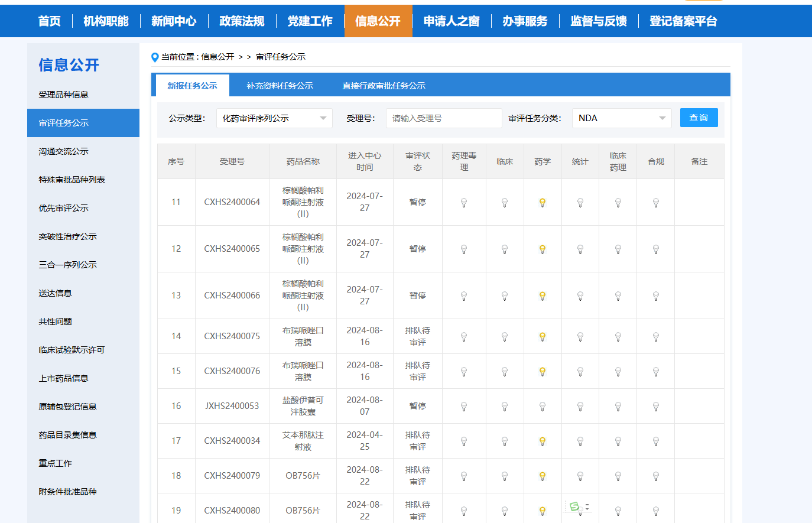Switch to the 补充资料任务公示 tab
This screenshot has height=523, width=812.
point(280,86)
